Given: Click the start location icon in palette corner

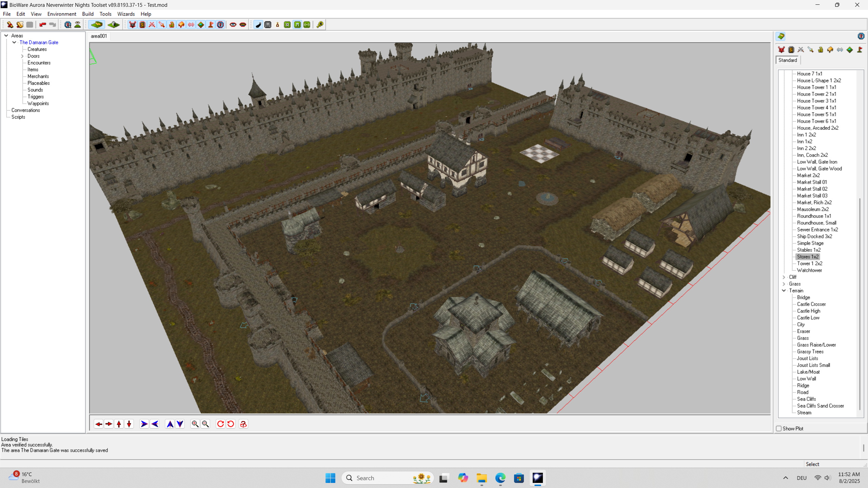Looking at the screenshot, I should [861, 36].
